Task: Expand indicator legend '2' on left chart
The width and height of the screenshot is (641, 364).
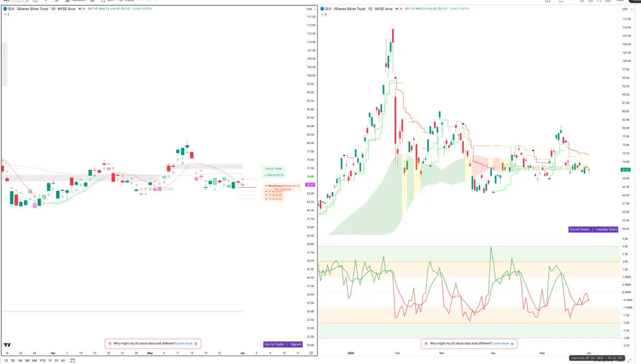Action: pos(6,14)
